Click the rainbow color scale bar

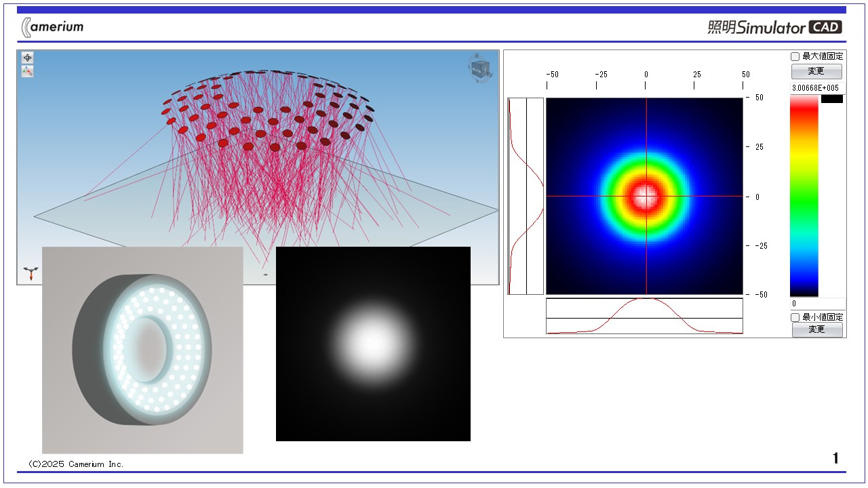[804, 195]
